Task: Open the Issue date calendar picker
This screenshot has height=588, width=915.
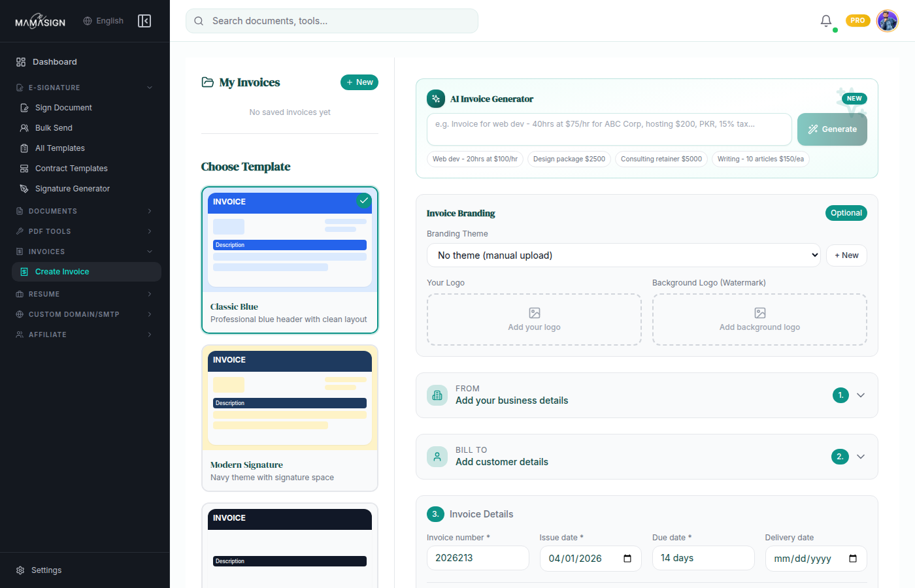Action: (x=627, y=559)
